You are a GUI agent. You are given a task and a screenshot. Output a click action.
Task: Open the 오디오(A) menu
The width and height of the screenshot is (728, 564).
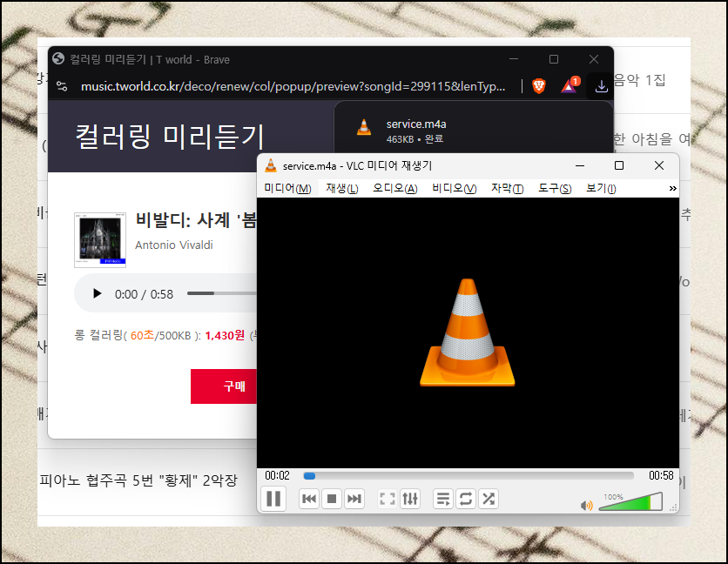pyautogui.click(x=395, y=189)
